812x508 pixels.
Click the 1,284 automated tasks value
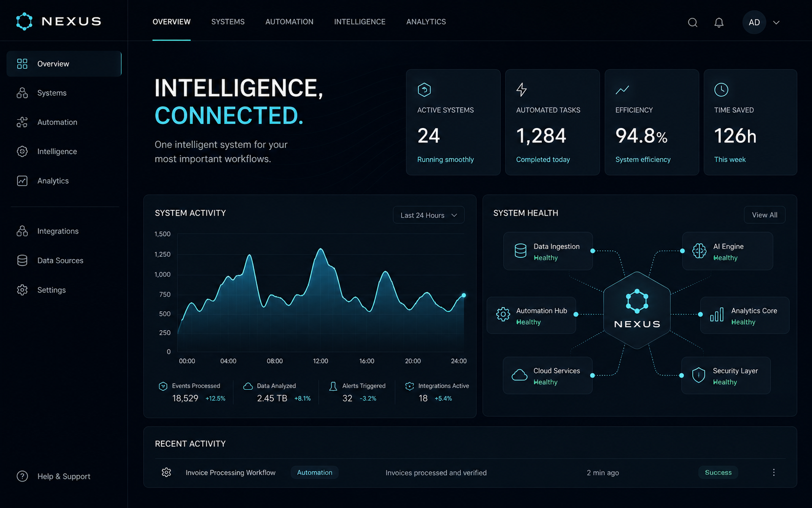click(541, 136)
